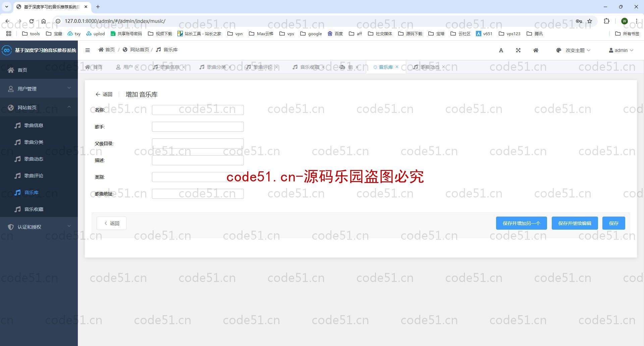Toggle fullscreen expand icon in header

pos(518,50)
